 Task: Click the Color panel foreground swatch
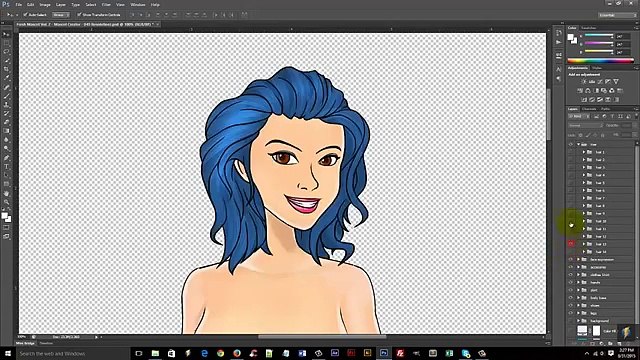pos(570,37)
